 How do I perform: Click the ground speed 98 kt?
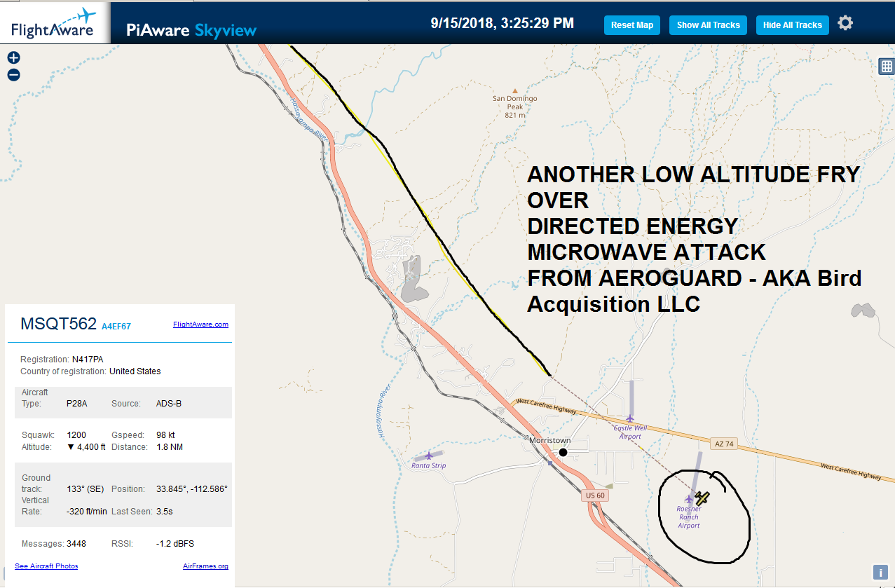tap(165, 435)
